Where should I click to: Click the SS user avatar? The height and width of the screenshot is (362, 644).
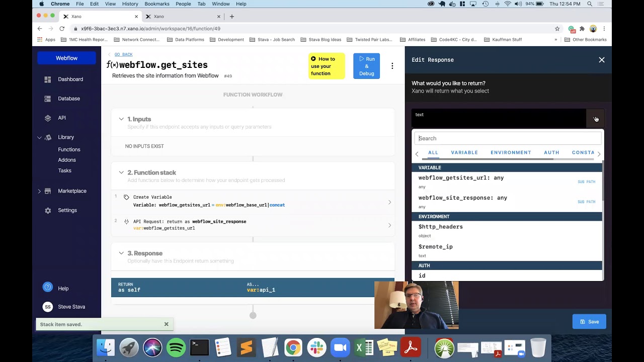pyautogui.click(x=48, y=307)
